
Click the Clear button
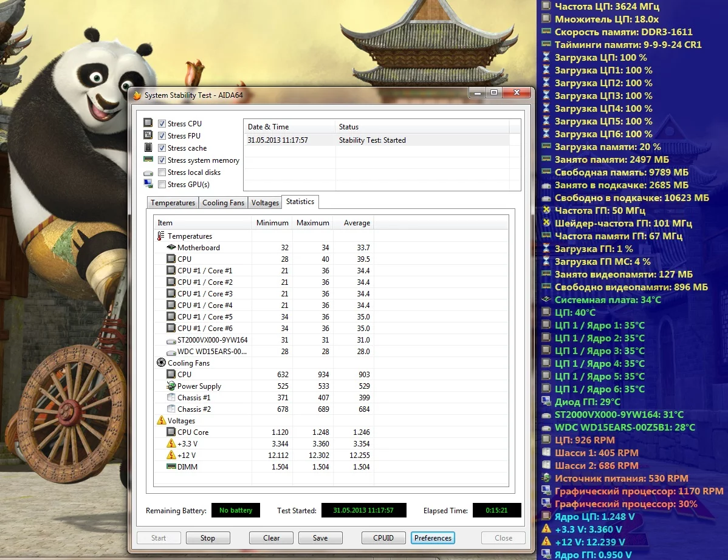[271, 538]
